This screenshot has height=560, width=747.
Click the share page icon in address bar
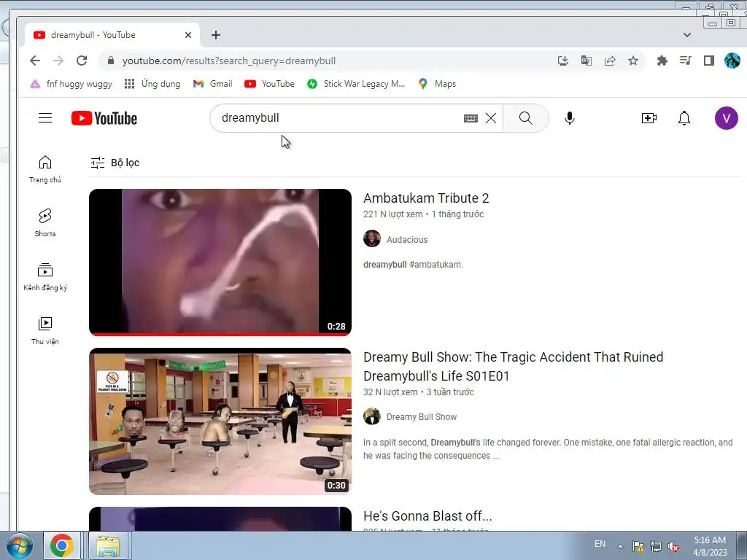[x=610, y=61]
